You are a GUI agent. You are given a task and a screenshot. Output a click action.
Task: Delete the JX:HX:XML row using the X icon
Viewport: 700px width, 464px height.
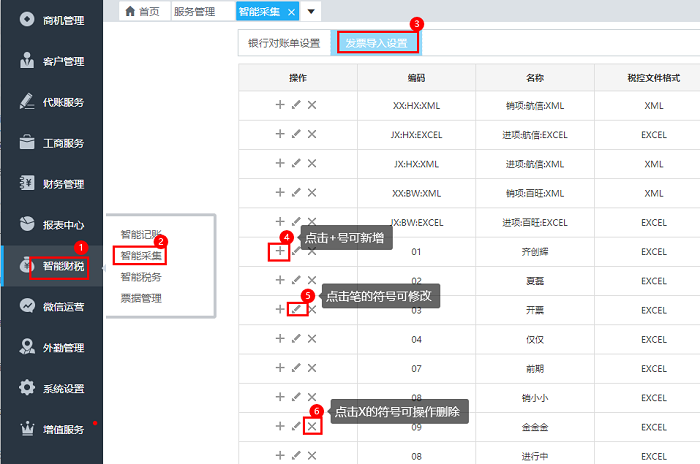[312, 163]
